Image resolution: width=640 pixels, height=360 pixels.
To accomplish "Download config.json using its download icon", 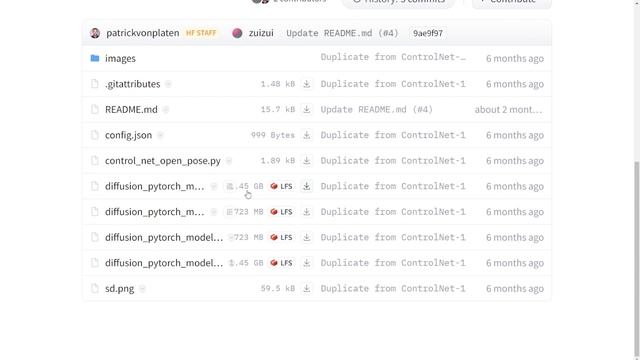I will pyautogui.click(x=307, y=135).
